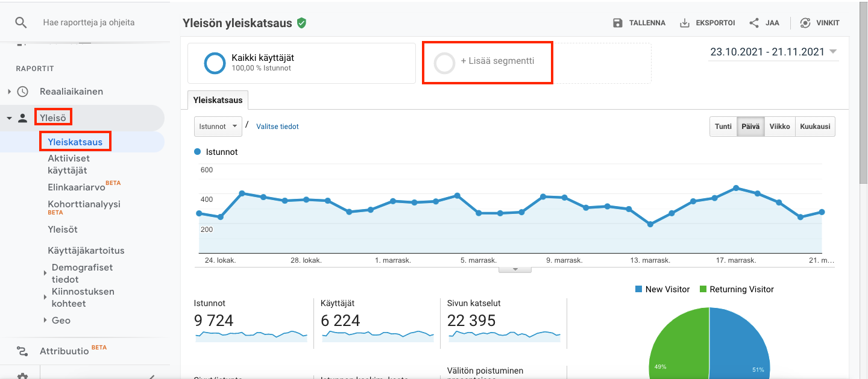
Task: Expand Demografiset tiedot submenu
Action: pyautogui.click(x=45, y=274)
